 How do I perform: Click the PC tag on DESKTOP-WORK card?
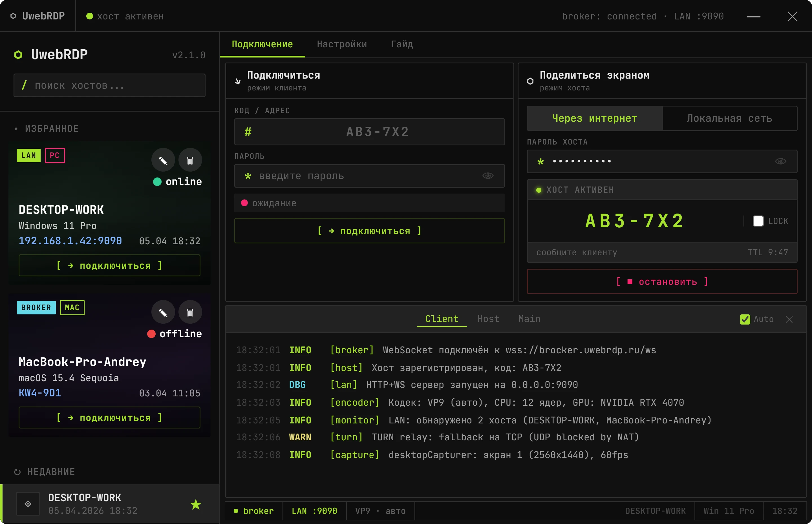click(55, 156)
